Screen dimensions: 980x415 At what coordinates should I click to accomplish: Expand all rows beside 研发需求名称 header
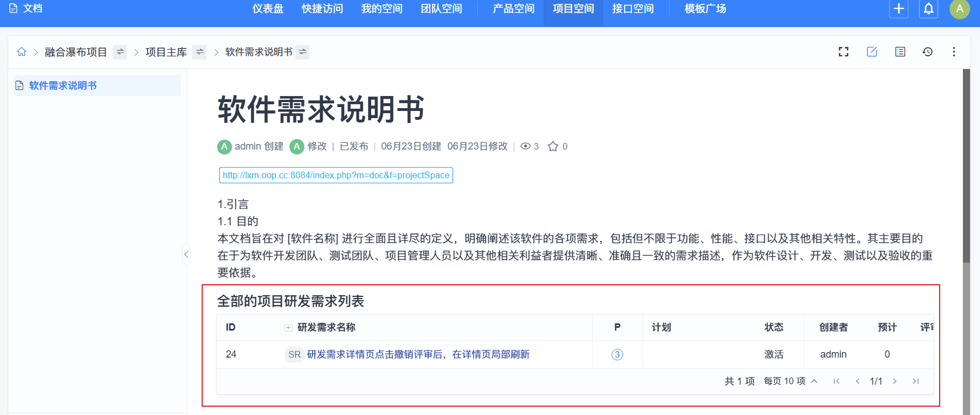[288, 328]
